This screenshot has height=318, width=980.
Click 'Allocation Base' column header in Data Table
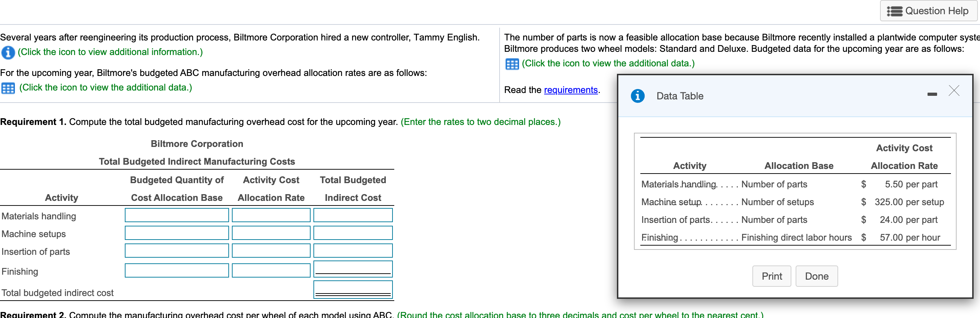coord(798,166)
